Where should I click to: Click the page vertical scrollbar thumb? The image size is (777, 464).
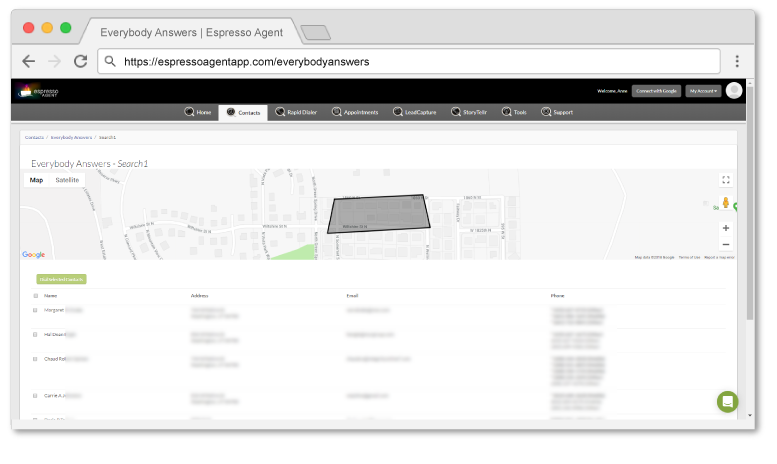tap(750, 202)
